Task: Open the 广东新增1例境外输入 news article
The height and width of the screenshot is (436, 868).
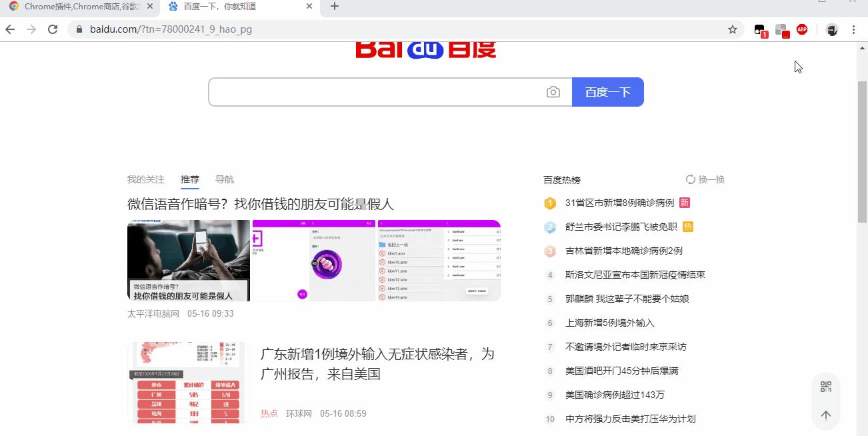Action: coord(375,365)
